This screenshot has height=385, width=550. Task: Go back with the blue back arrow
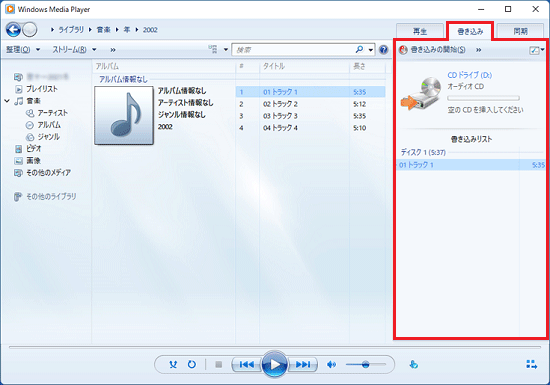14,30
